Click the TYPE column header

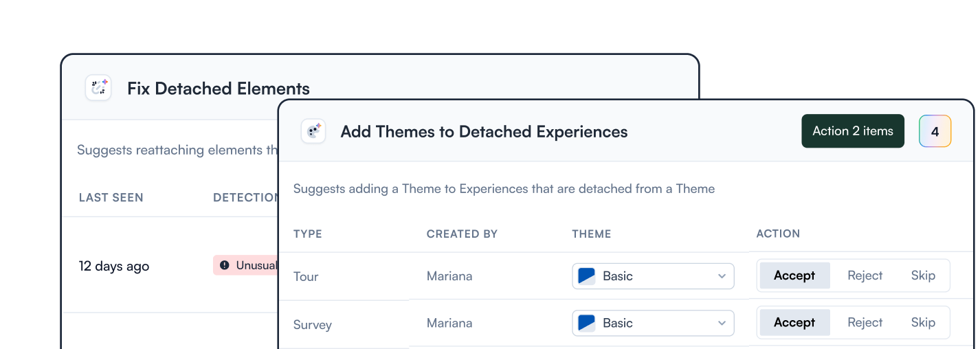click(308, 234)
